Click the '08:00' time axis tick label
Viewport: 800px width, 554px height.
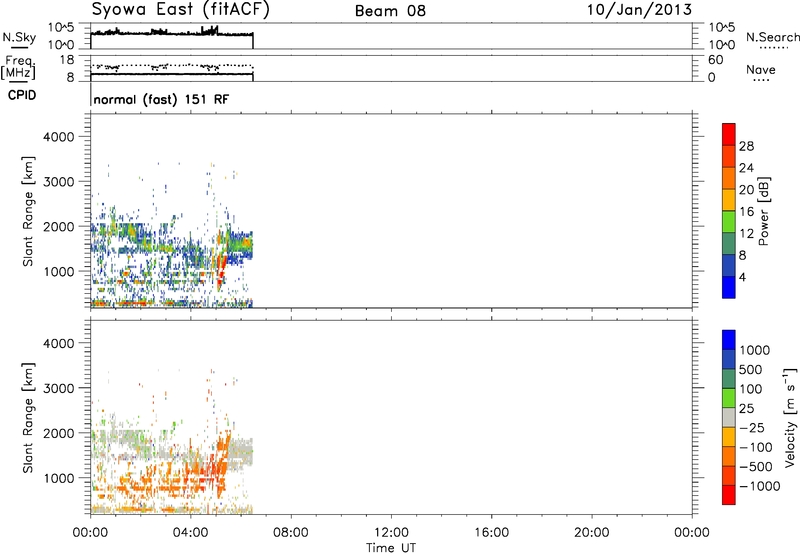291,533
